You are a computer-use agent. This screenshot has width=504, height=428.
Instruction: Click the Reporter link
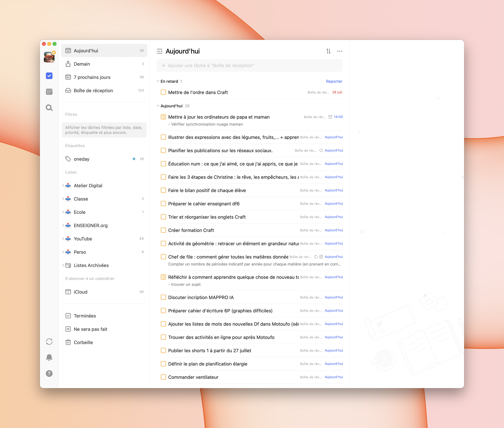pos(334,81)
